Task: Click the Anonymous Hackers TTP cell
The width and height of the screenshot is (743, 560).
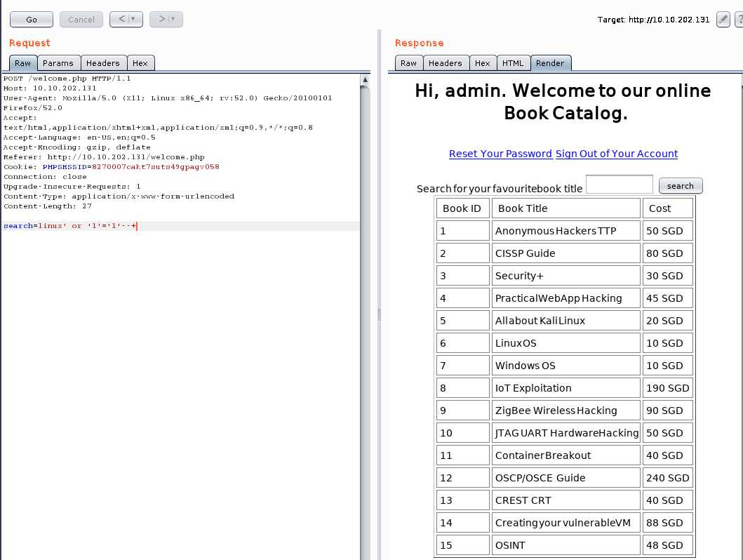Action: pos(565,231)
